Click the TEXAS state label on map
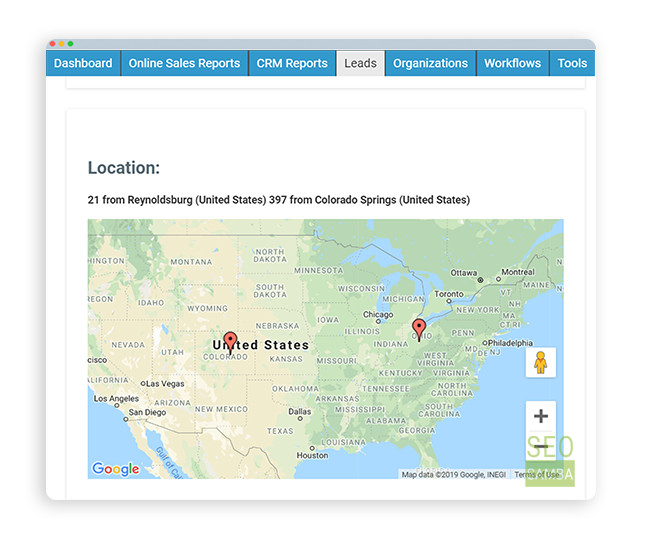This screenshot has width=650, height=541. coord(280,431)
